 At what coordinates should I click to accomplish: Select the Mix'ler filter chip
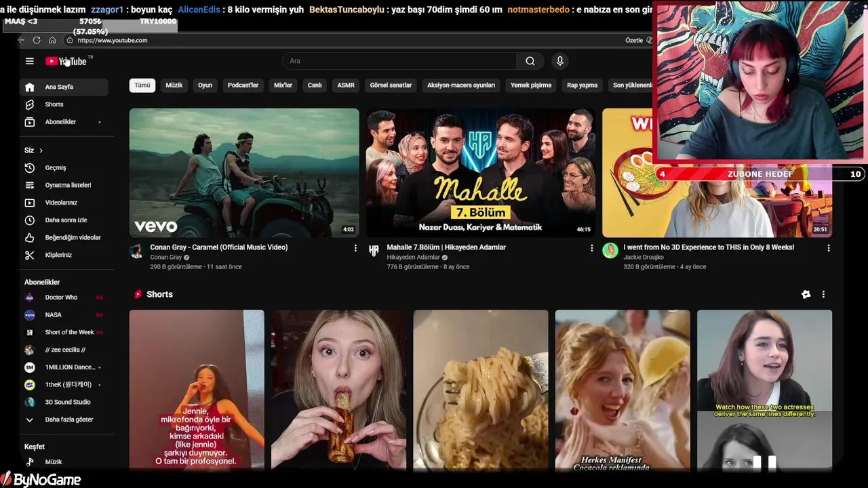(x=283, y=85)
